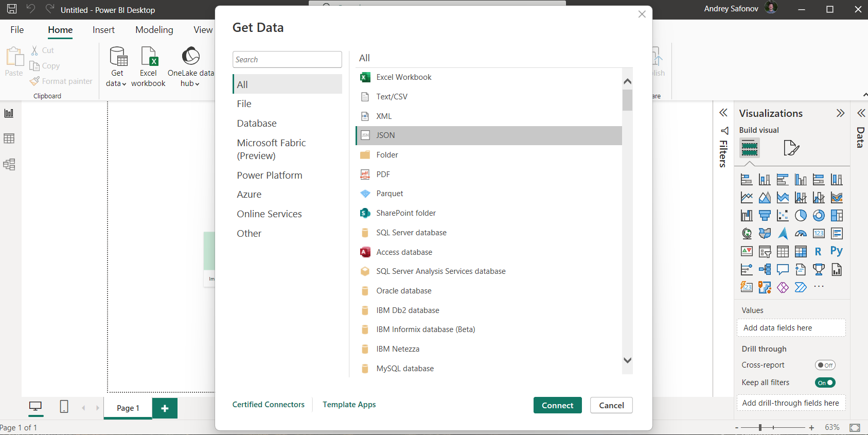Expand the Data pane chevron
The image size is (868, 435).
pos(861,113)
